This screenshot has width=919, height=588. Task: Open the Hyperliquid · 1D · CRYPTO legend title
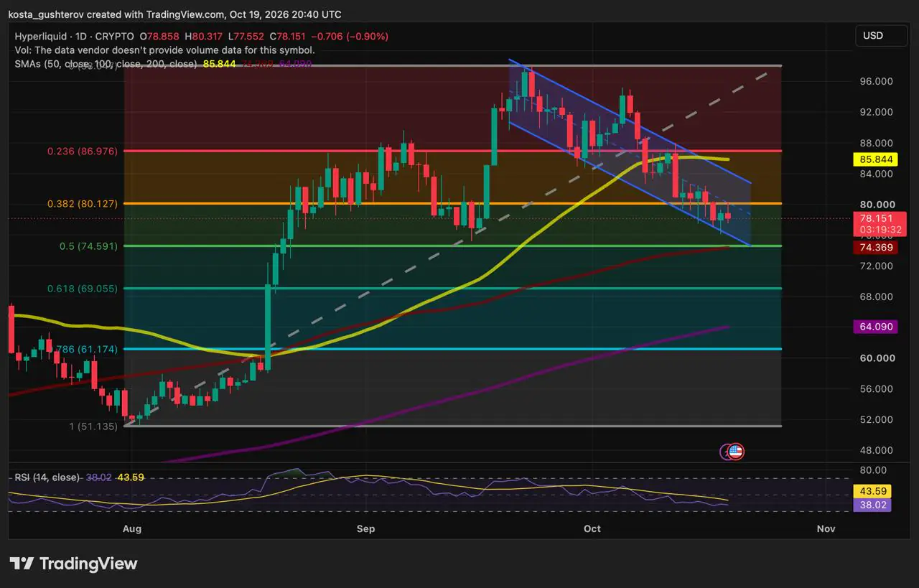(x=74, y=36)
